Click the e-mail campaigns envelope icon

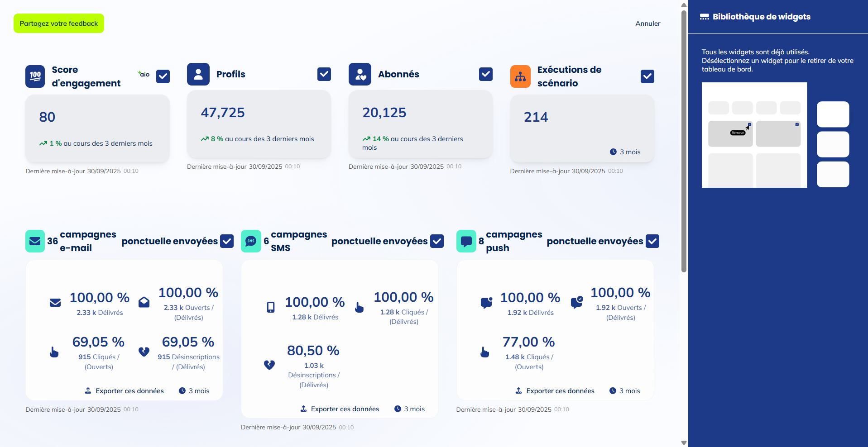click(x=35, y=241)
